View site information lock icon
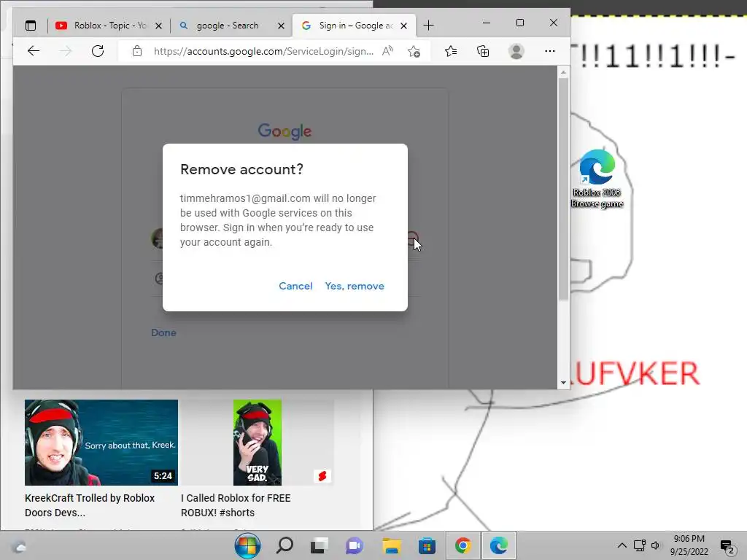747x560 pixels. point(137,51)
